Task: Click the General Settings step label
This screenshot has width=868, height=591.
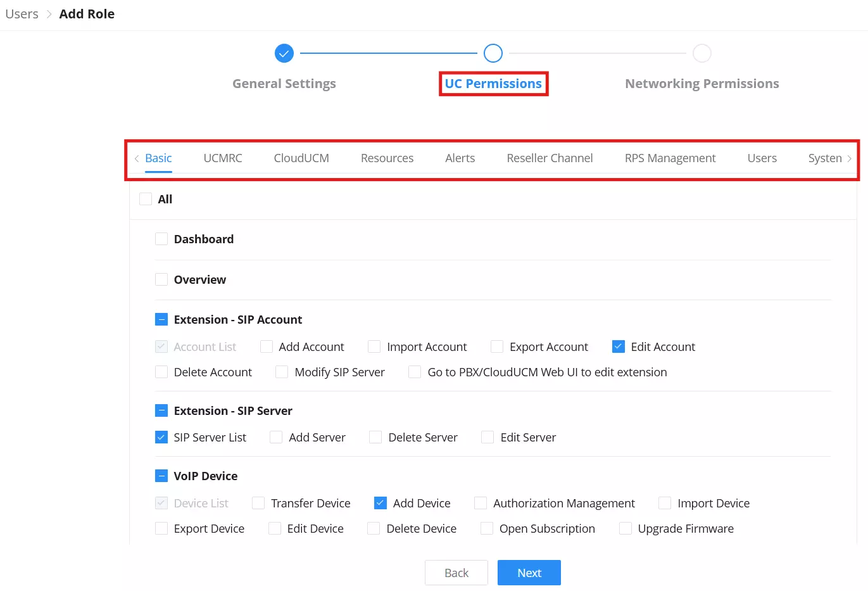Action: (284, 84)
